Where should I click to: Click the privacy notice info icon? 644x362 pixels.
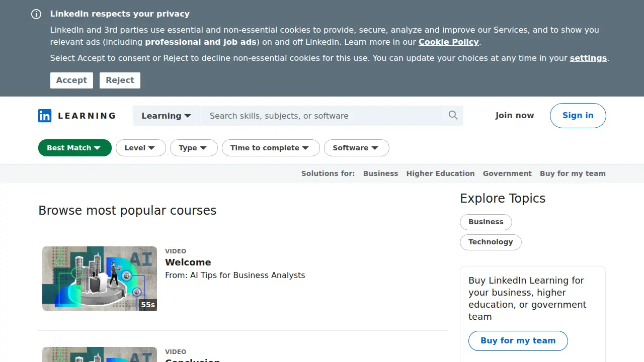36,14
